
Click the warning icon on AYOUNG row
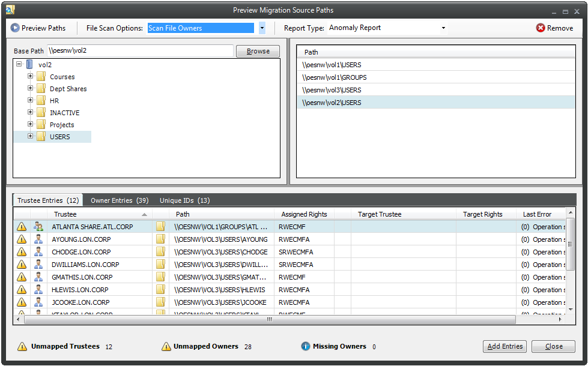coord(22,239)
